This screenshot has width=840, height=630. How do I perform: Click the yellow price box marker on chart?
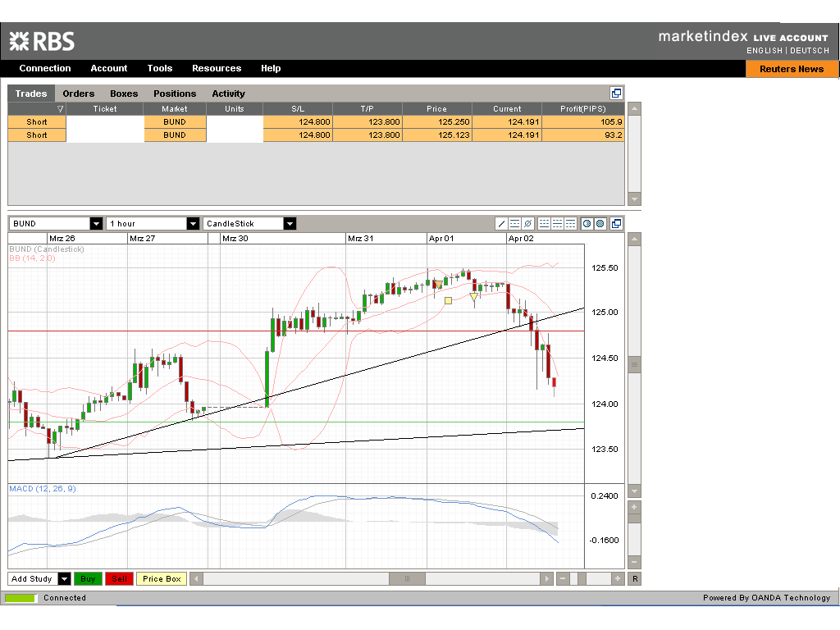449,301
